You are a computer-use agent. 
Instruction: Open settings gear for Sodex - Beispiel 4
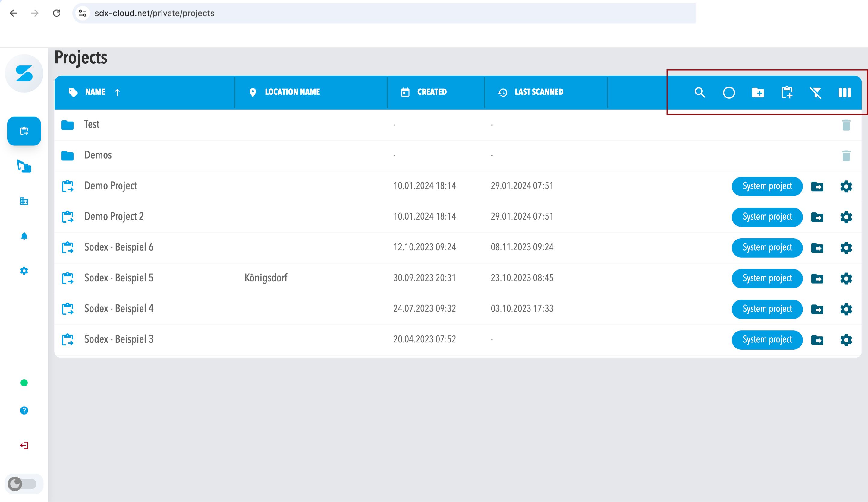tap(846, 309)
